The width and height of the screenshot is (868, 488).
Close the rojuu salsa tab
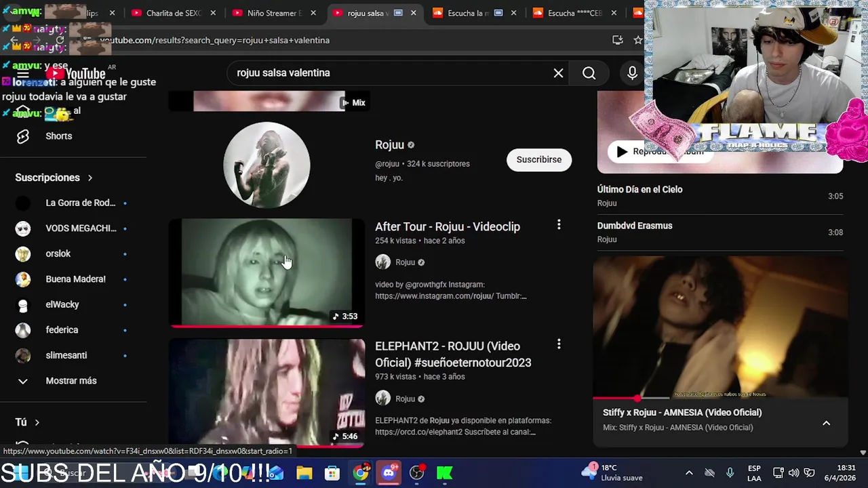coord(414,13)
